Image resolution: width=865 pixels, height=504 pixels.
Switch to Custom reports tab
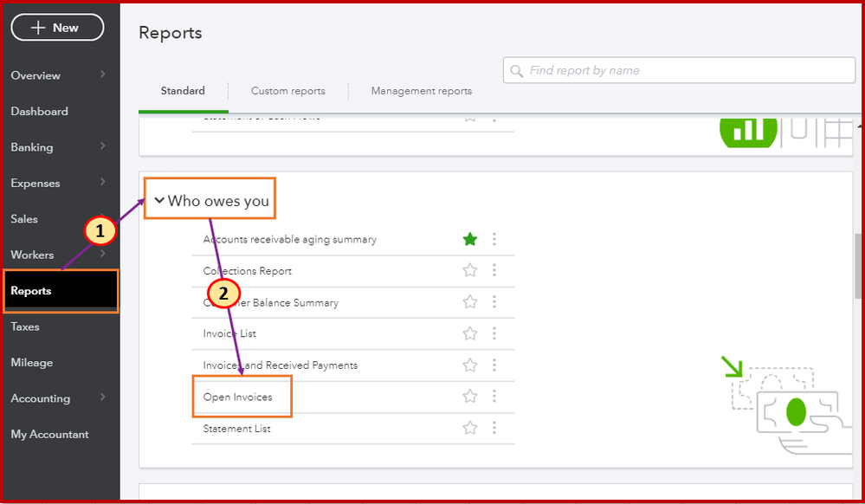(x=288, y=91)
